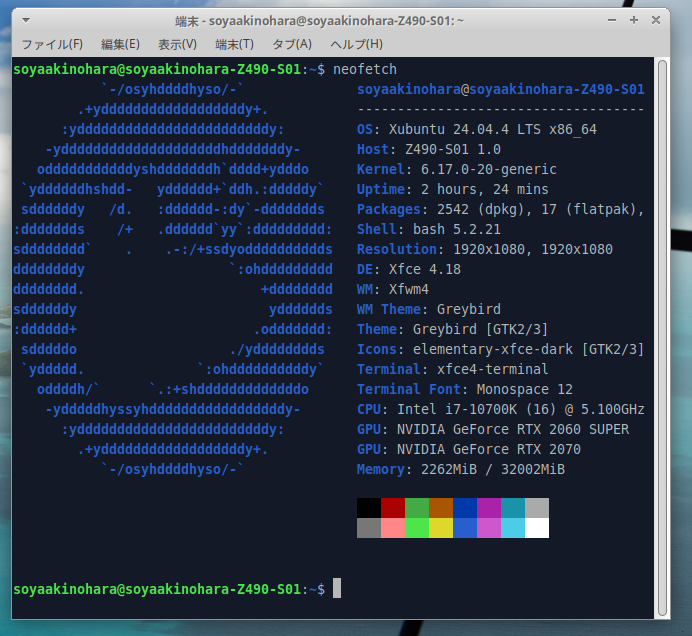Screen dimensions: 692x636
Task: Open the ヘルプ(H) menu
Action: coord(356,44)
